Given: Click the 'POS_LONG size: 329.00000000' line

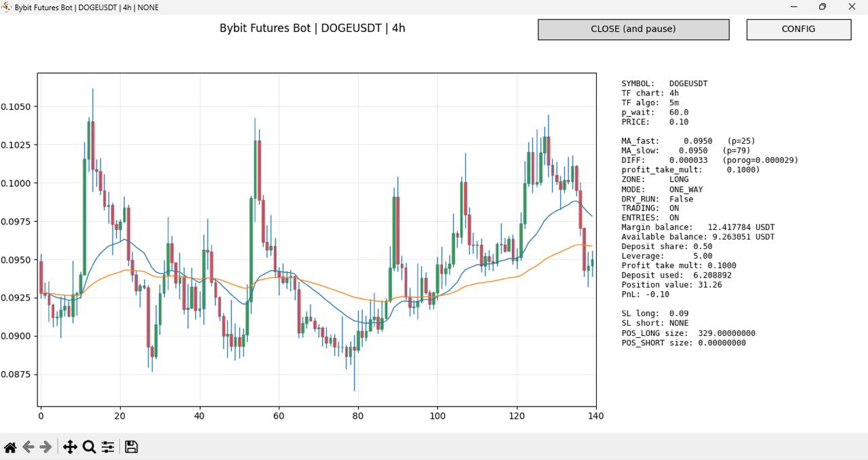Looking at the screenshot, I should point(688,333).
